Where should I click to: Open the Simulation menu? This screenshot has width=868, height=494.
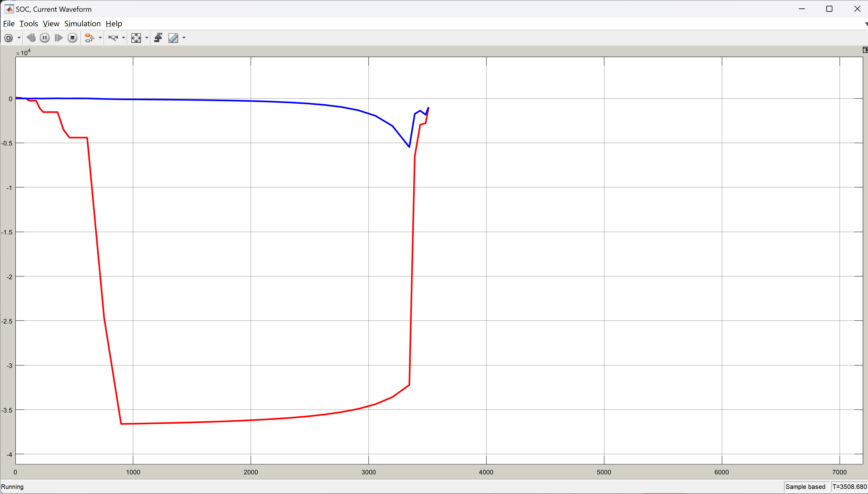coord(82,24)
